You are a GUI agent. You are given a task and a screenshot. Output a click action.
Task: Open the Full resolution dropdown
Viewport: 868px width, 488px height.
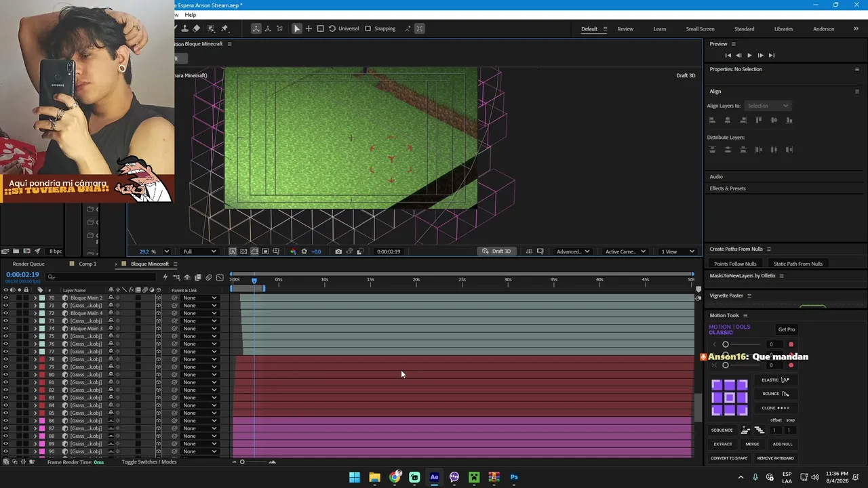coord(199,251)
